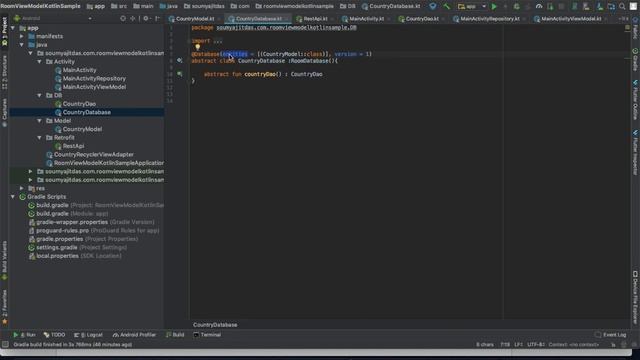This screenshot has width=640, height=360.
Task: Click UTF-8 encoding in status bar
Action: pyautogui.click(x=536, y=344)
